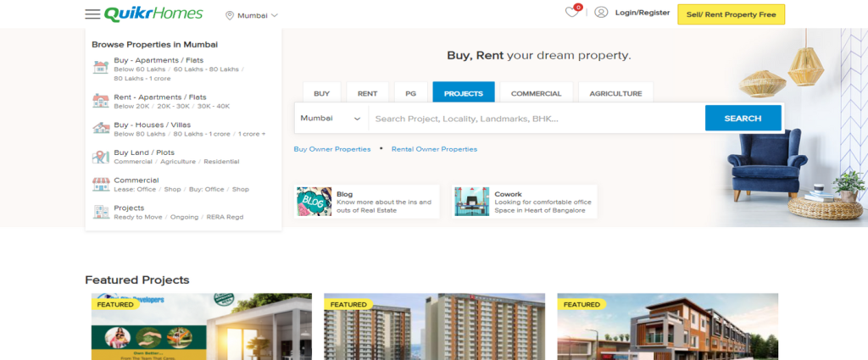Select Ready to Move projects
The image size is (868, 360).
138,217
